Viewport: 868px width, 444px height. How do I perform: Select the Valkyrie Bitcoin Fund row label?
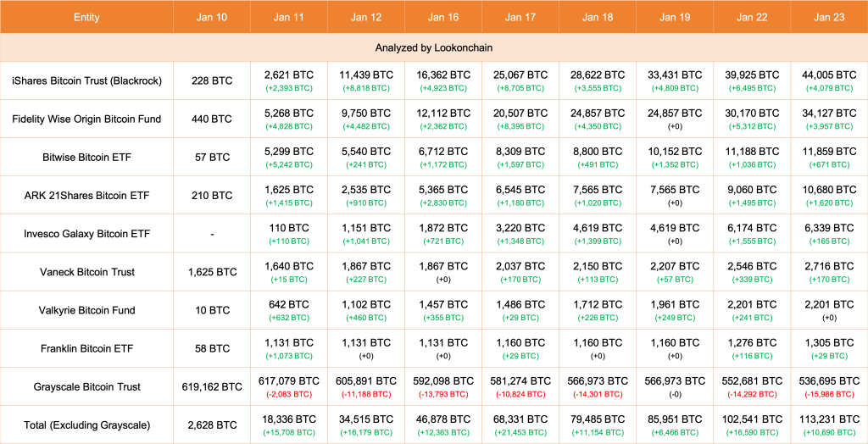[x=86, y=310]
